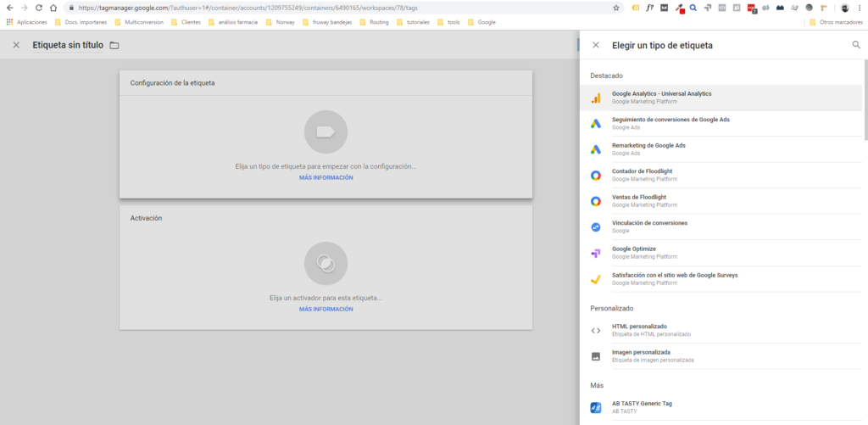Pick Satisfacción con el sitio web Google Surveys icon

596,279
